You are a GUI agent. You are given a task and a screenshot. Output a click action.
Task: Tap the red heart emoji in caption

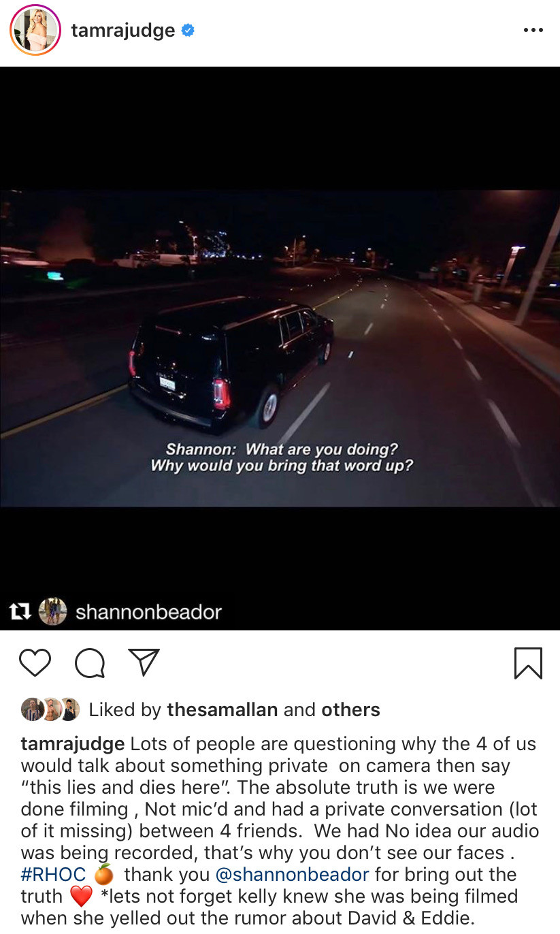(81, 896)
